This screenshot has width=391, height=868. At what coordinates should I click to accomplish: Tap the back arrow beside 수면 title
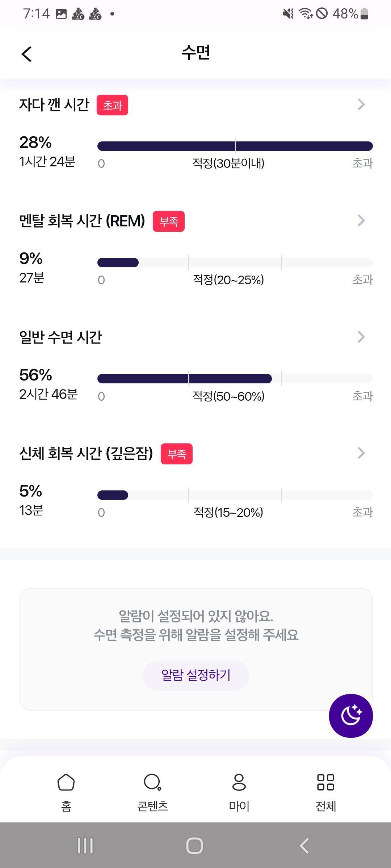click(x=26, y=54)
